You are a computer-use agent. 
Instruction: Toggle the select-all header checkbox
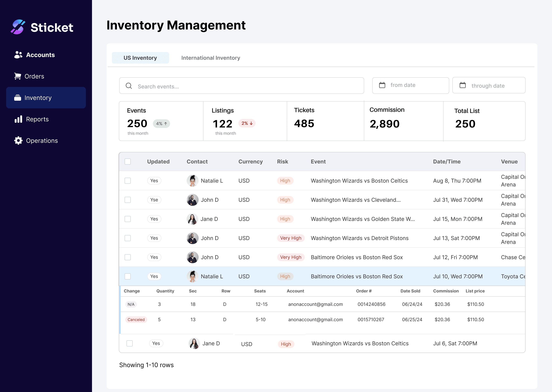(x=128, y=162)
